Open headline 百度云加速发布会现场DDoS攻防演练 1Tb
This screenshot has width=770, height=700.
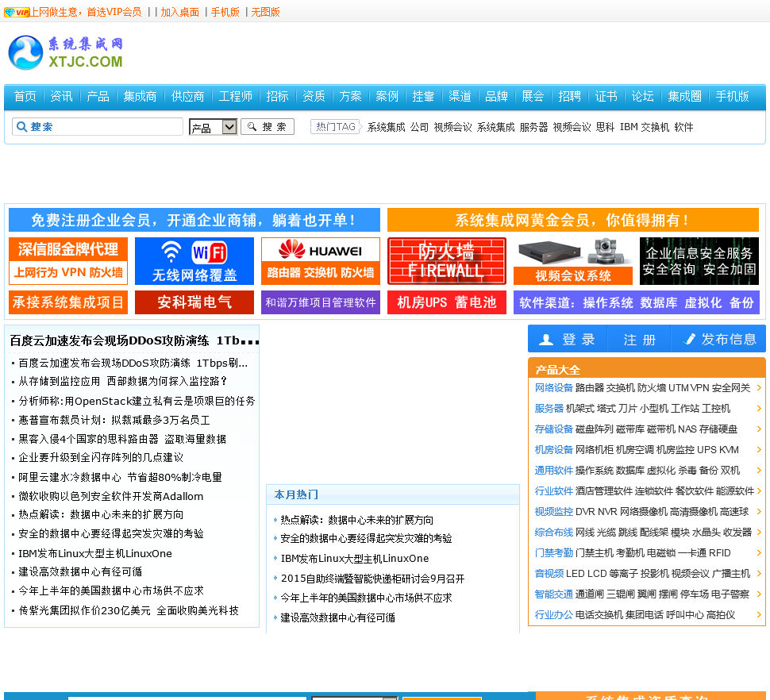133,340
